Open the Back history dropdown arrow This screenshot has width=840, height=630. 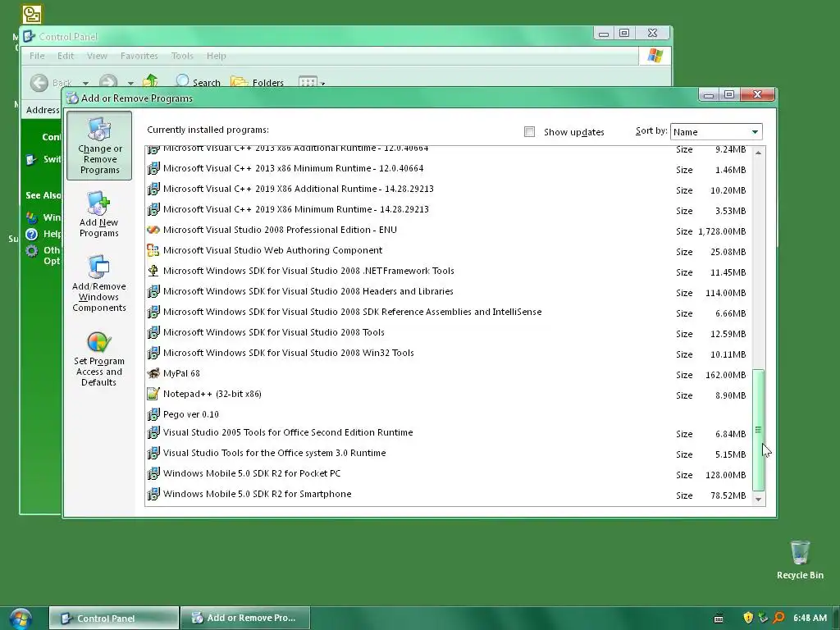[85, 83]
